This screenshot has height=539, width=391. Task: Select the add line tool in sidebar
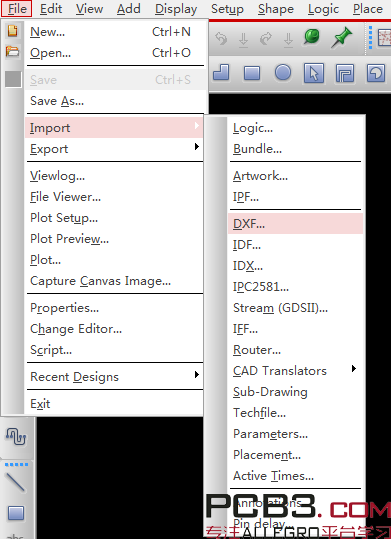coord(15,482)
